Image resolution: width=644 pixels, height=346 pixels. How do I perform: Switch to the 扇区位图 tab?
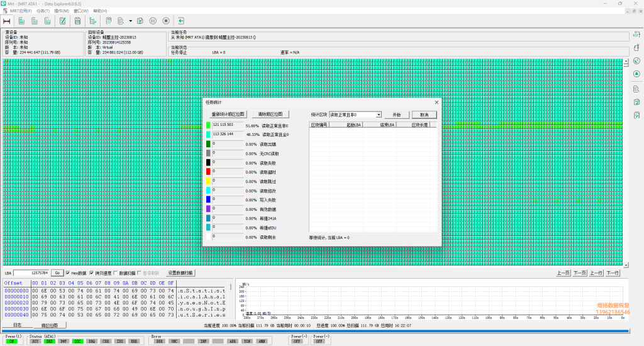tap(49, 325)
